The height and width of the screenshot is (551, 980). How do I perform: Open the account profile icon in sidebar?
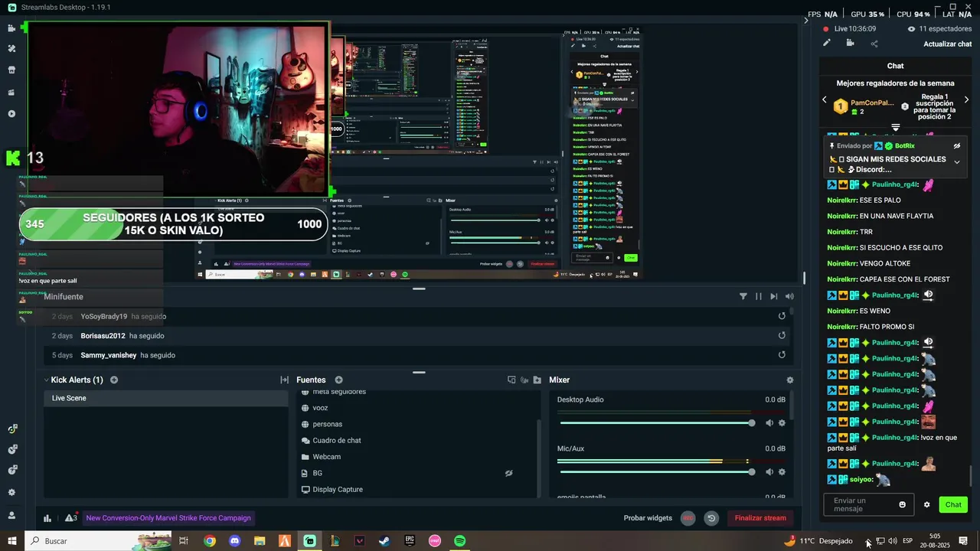pos(11,514)
